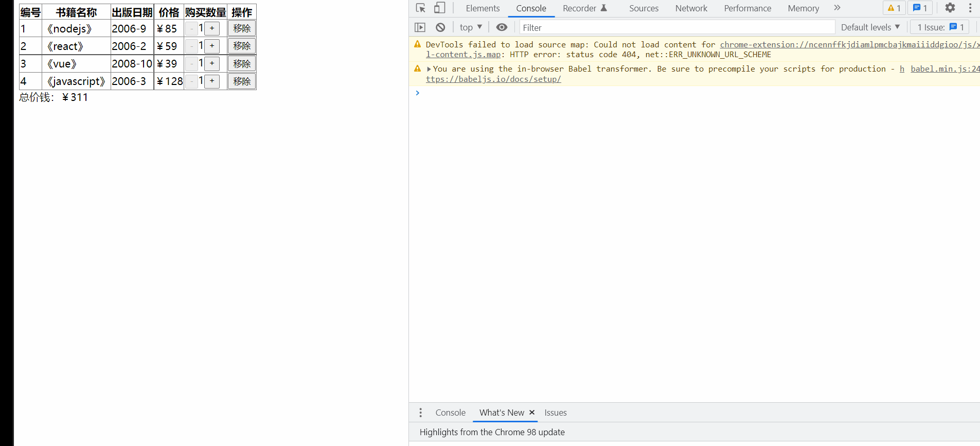
Task: Click the 购买数量 column header
Action: pos(205,12)
